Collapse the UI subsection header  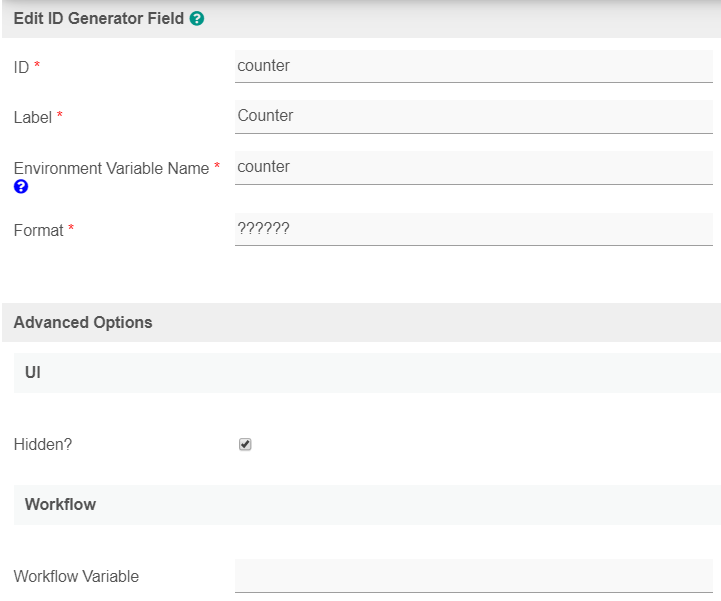(33, 372)
